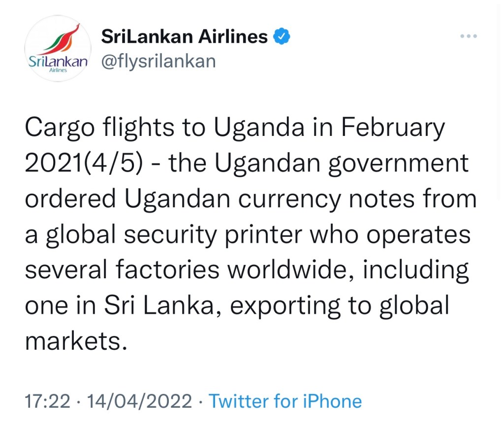Open the @flysrilankan handle link
This screenshot has width=504, height=428.
(158, 61)
